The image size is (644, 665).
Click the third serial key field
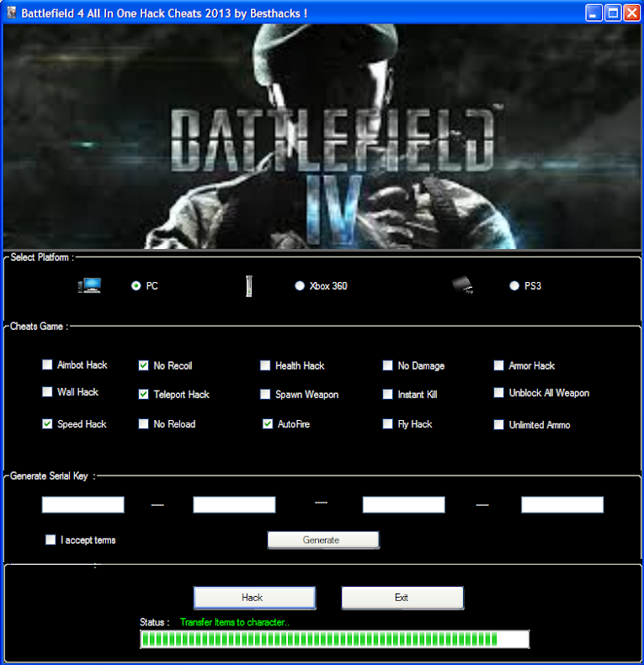[x=404, y=505]
